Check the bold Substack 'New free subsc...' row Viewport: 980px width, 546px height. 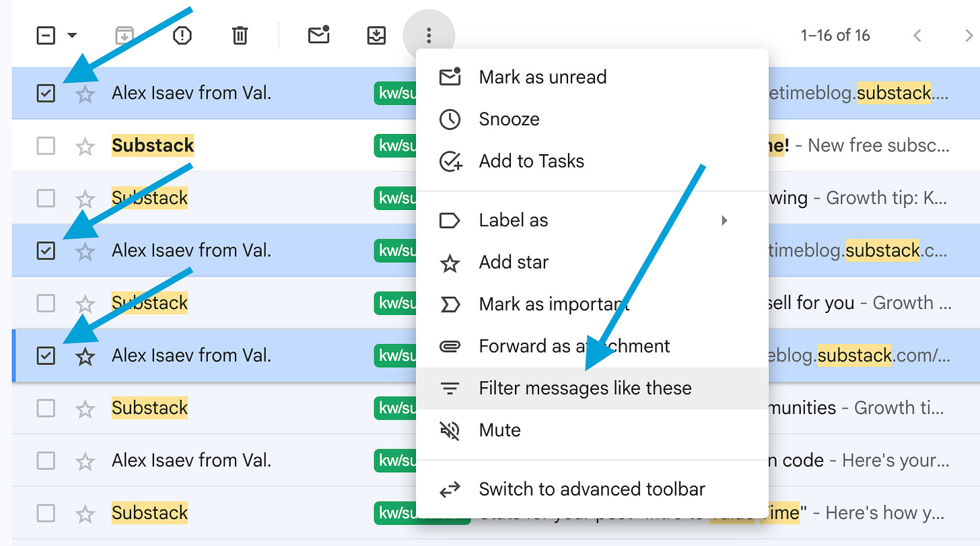tap(46, 145)
